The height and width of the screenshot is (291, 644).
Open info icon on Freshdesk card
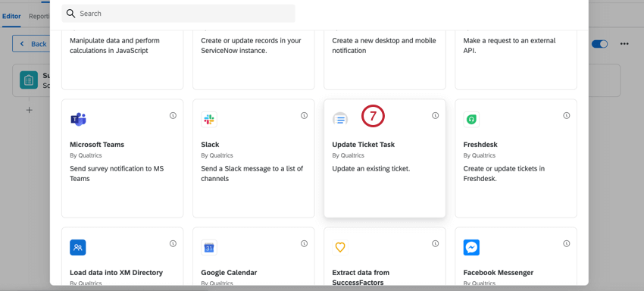[567, 116]
